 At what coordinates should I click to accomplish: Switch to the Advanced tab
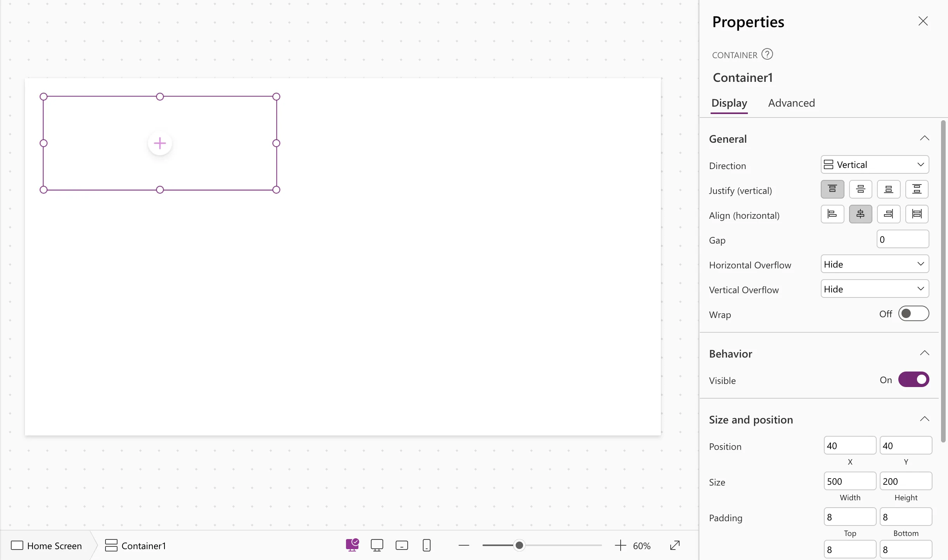(x=792, y=103)
